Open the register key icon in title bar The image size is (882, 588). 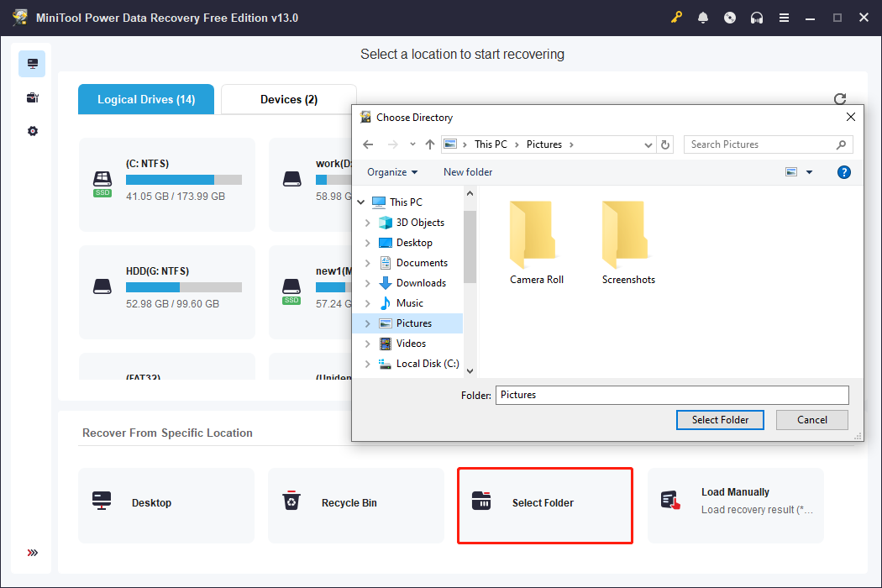(x=676, y=18)
